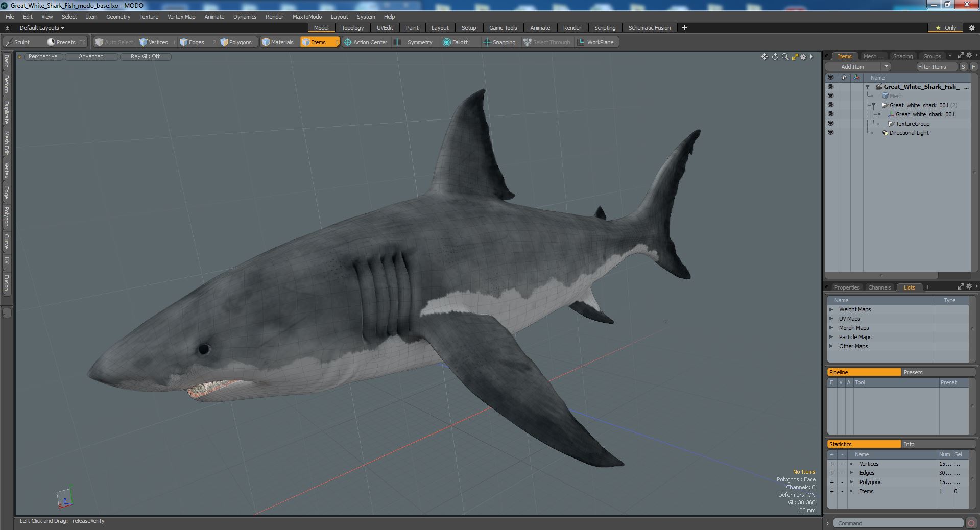Set viewport to Perspective view button
980x530 pixels.
click(x=43, y=57)
